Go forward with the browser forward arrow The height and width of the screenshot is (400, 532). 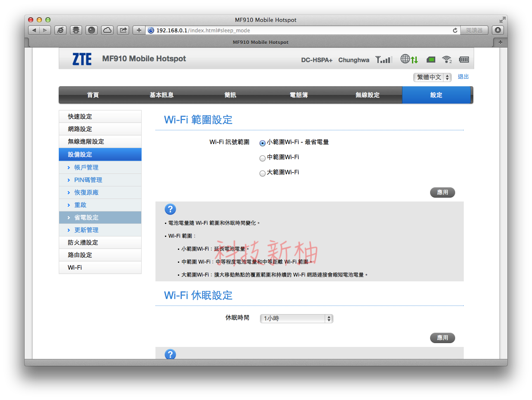(45, 30)
